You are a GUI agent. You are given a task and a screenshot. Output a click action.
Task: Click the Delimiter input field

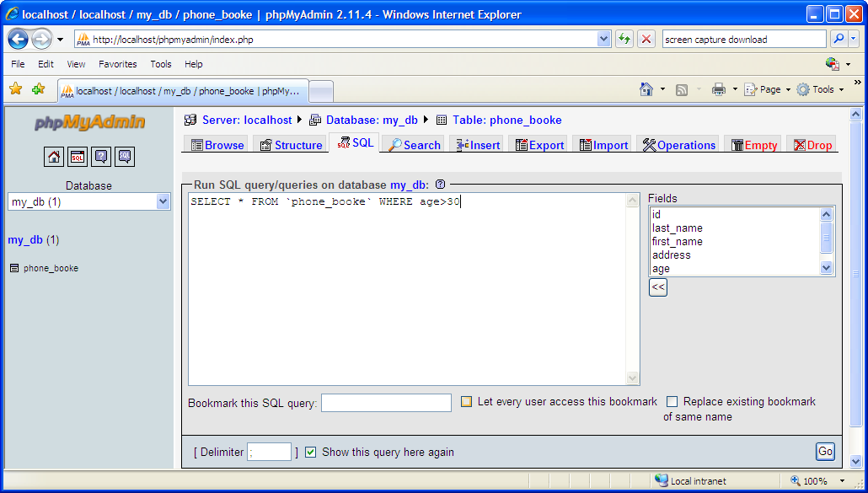[269, 452]
